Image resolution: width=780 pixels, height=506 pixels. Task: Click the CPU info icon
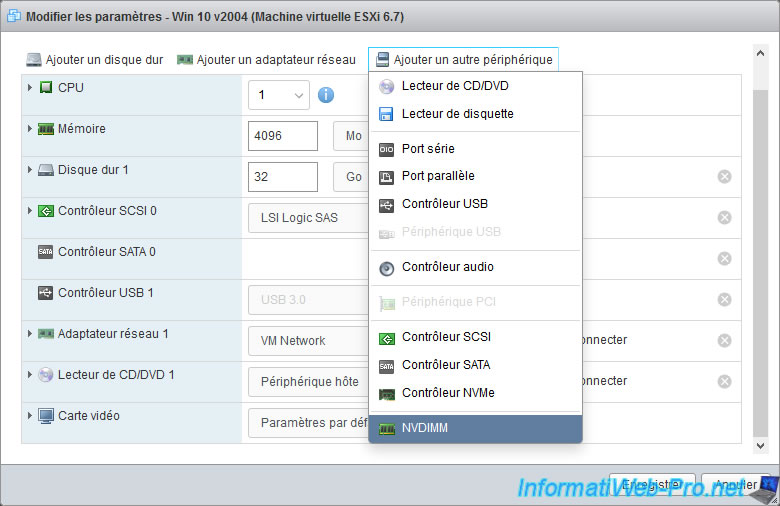pos(326,96)
